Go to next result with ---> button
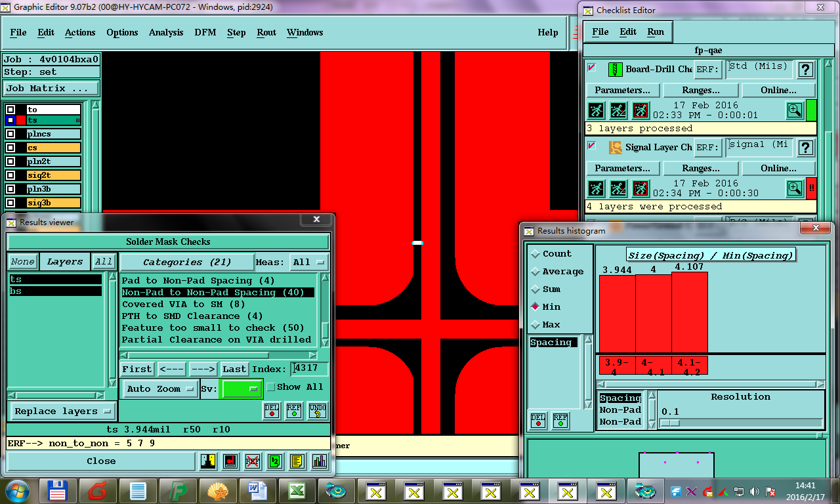840x504 pixels. pos(203,369)
